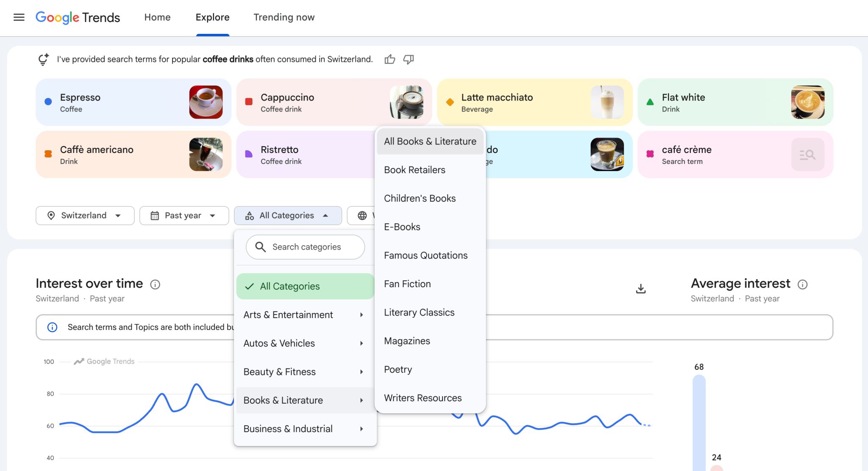868x471 pixels.
Task: Open the Switzerland region dropdown
Action: (x=85, y=216)
